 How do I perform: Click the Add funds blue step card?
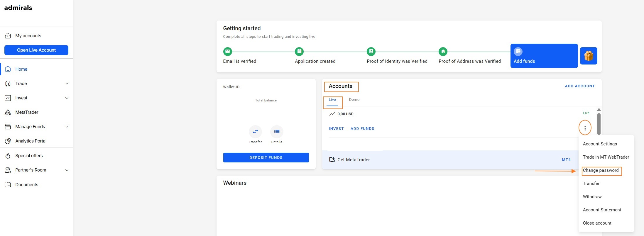tap(544, 56)
